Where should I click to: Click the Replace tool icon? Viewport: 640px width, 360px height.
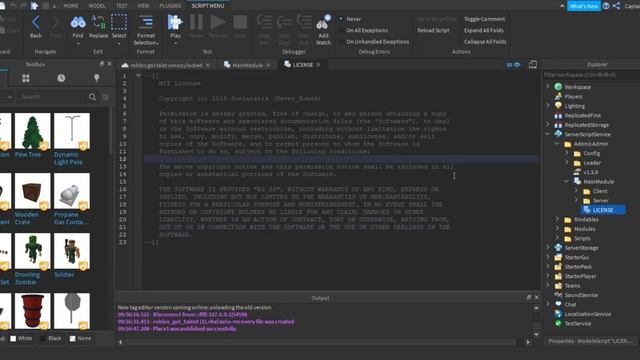98,23
